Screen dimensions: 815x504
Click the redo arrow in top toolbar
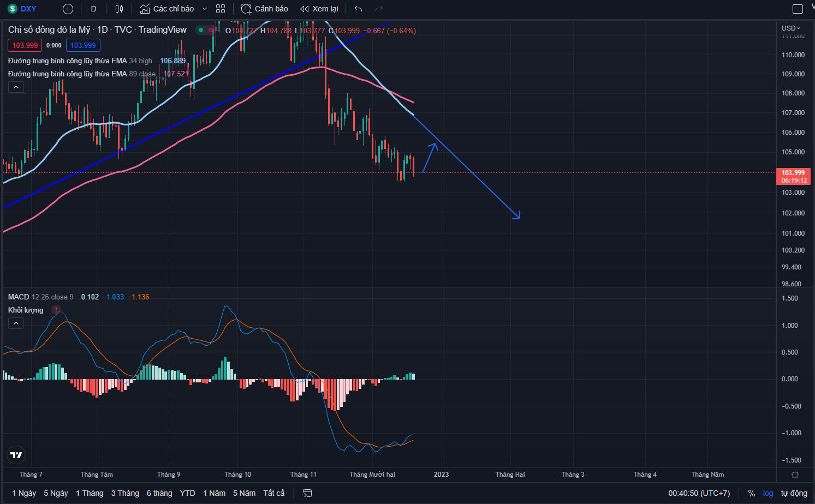click(x=379, y=9)
